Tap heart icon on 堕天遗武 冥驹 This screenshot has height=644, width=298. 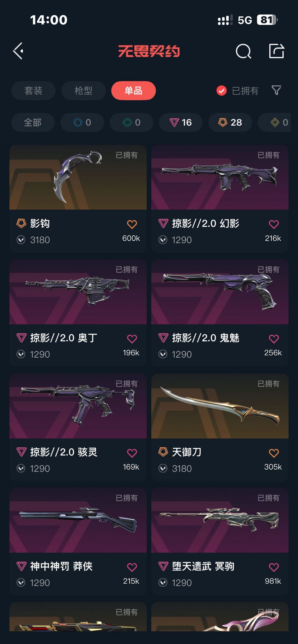pyautogui.click(x=274, y=567)
